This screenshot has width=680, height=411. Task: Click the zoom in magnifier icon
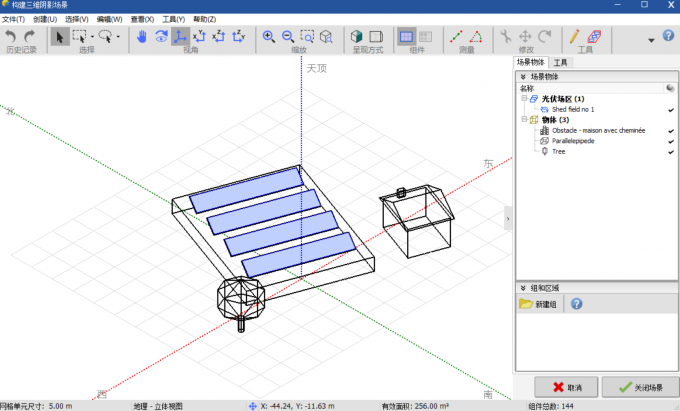pos(269,37)
